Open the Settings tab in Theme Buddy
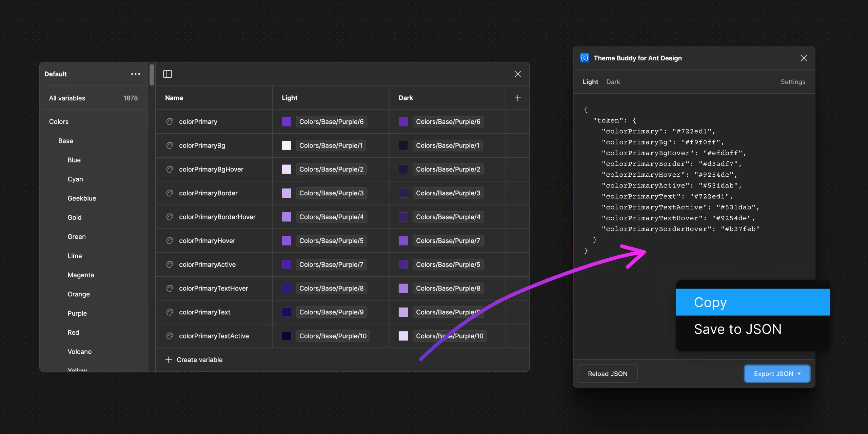Viewport: 868px width, 434px height. point(793,82)
